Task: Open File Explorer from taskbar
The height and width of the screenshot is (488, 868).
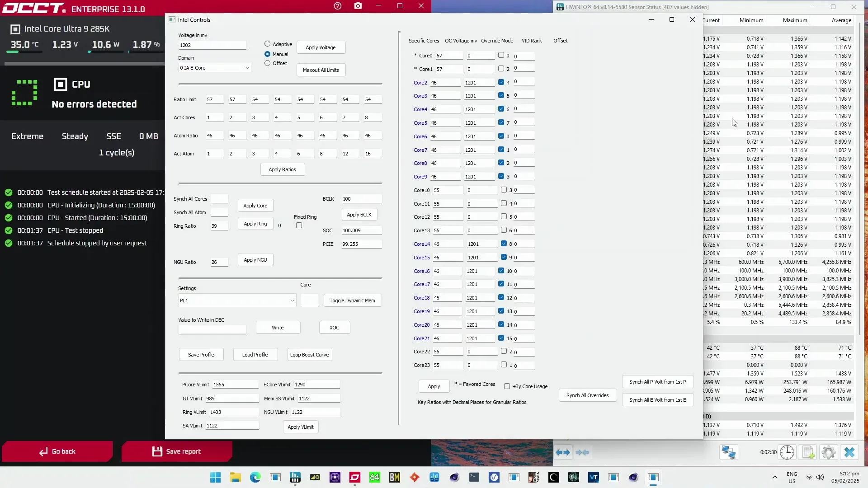Action: click(236, 477)
